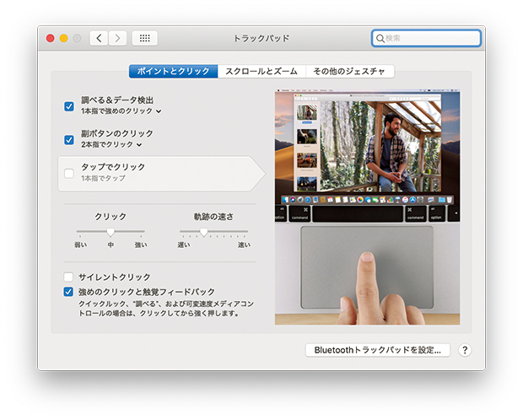Click the magnifier icon in search field
The width and height of the screenshot is (523, 420).
[x=381, y=39]
